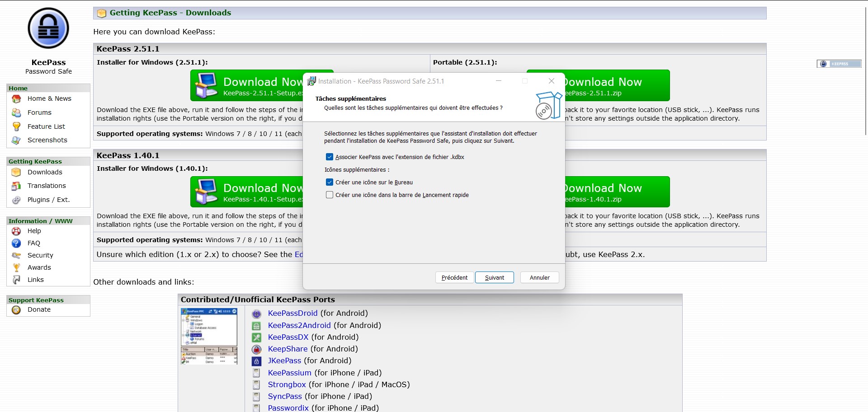The height and width of the screenshot is (412, 868).
Task: Click the Home & News icon
Action: (16, 99)
